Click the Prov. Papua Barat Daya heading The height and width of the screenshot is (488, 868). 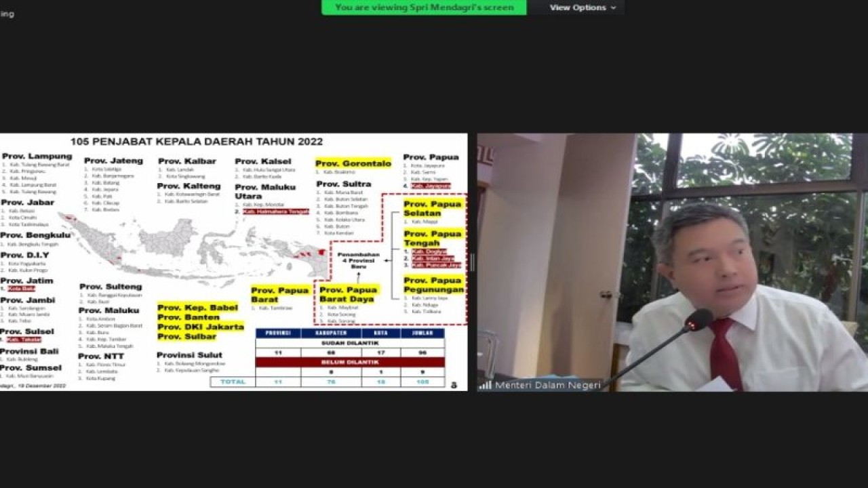(x=349, y=294)
